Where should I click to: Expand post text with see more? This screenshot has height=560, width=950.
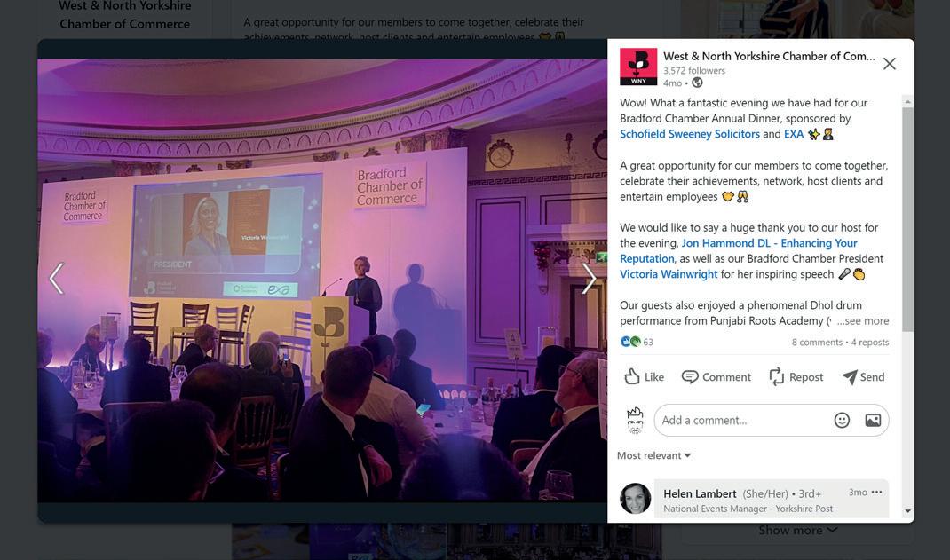point(863,321)
